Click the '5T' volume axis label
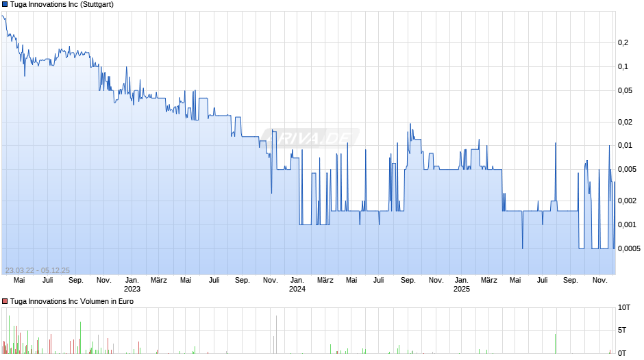Screen dimensions: 644x360 pyautogui.click(x=622, y=330)
